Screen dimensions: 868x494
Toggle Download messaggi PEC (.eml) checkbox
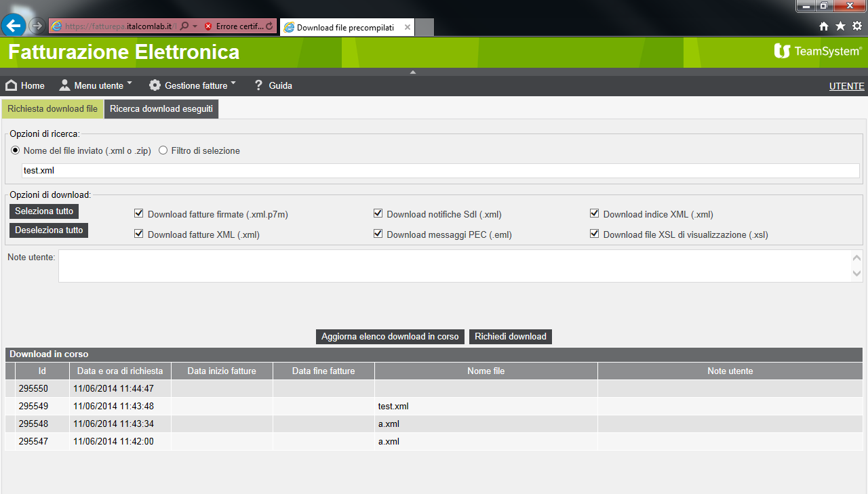point(378,234)
